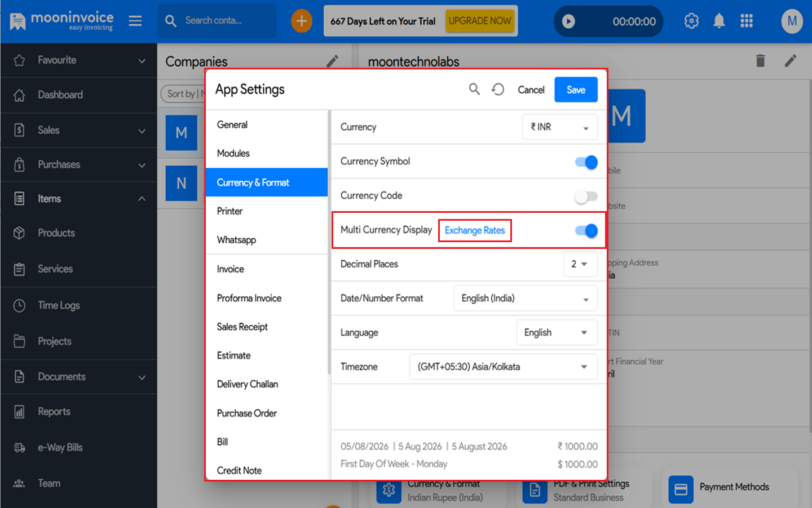The image size is (812, 508).
Task: Select Sales Receipt settings tab
Action: point(267,327)
